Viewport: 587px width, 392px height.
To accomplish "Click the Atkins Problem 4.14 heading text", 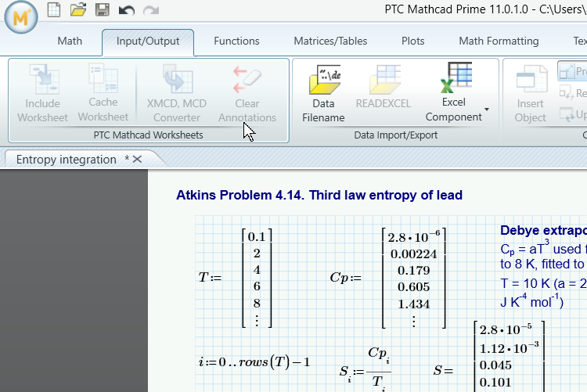I will tap(319, 195).
